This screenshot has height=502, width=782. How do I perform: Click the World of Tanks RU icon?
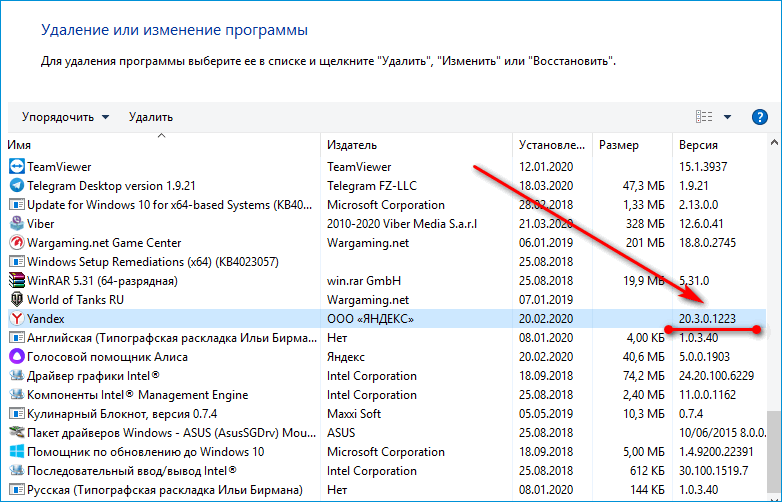[15, 300]
